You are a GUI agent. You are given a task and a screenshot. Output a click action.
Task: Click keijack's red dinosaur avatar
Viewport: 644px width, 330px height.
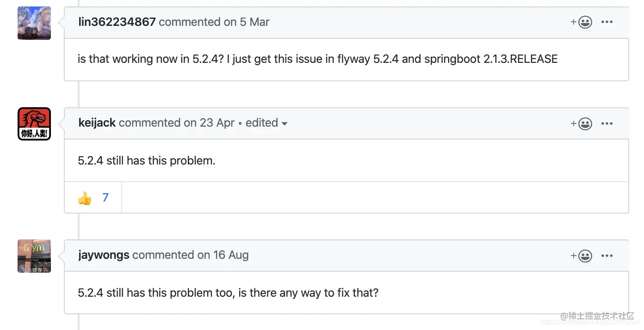point(34,124)
